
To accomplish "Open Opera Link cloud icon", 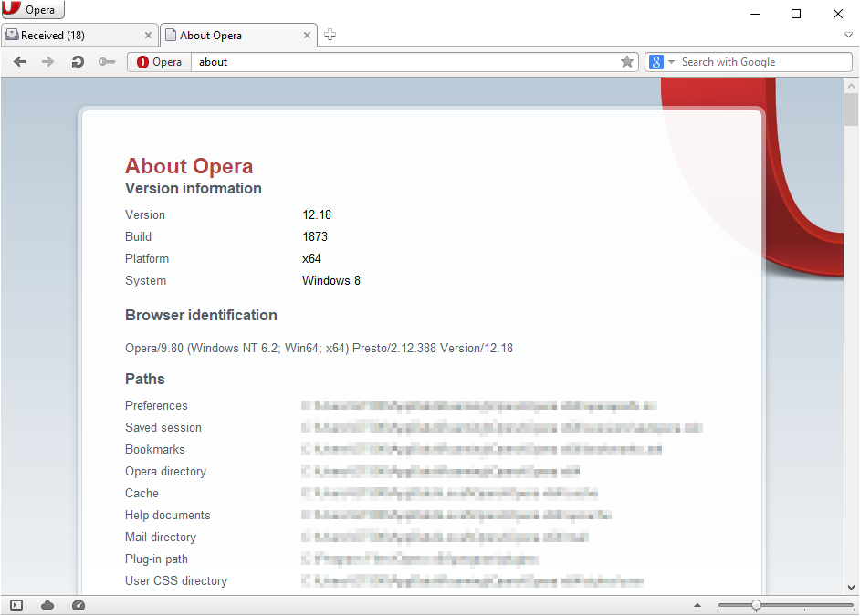I will [x=47, y=605].
